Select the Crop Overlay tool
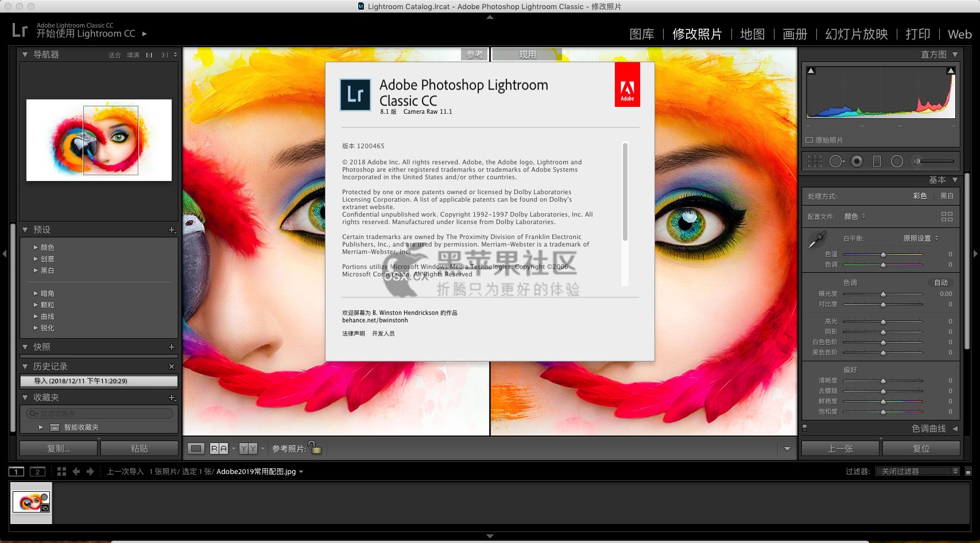Screen dimensions: 980x543 click(x=815, y=161)
